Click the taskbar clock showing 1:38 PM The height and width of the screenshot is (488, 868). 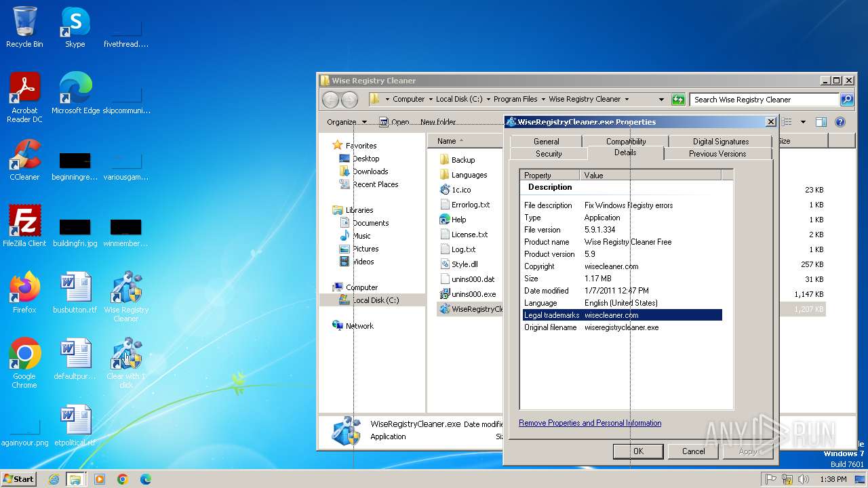click(x=833, y=479)
